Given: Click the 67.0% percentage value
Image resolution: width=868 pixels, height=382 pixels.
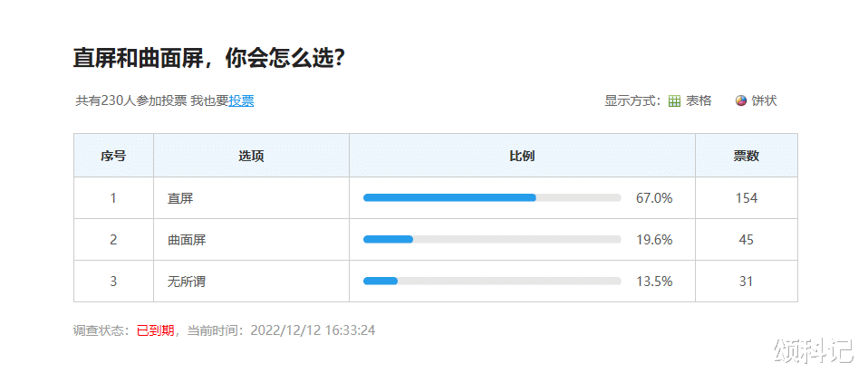Looking at the screenshot, I should pyautogui.click(x=654, y=198).
